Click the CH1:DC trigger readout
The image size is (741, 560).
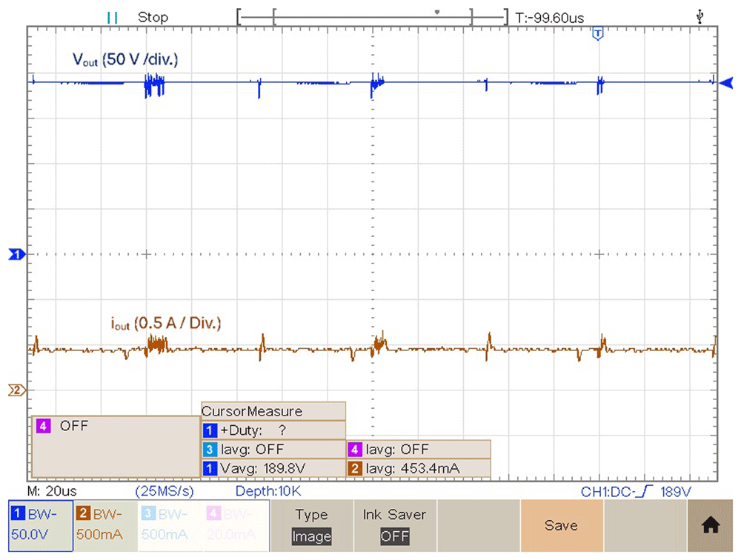point(608,492)
